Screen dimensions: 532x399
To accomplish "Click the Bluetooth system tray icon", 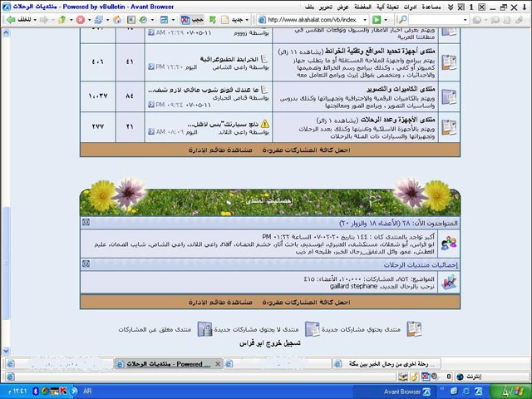I will click(x=35, y=392).
